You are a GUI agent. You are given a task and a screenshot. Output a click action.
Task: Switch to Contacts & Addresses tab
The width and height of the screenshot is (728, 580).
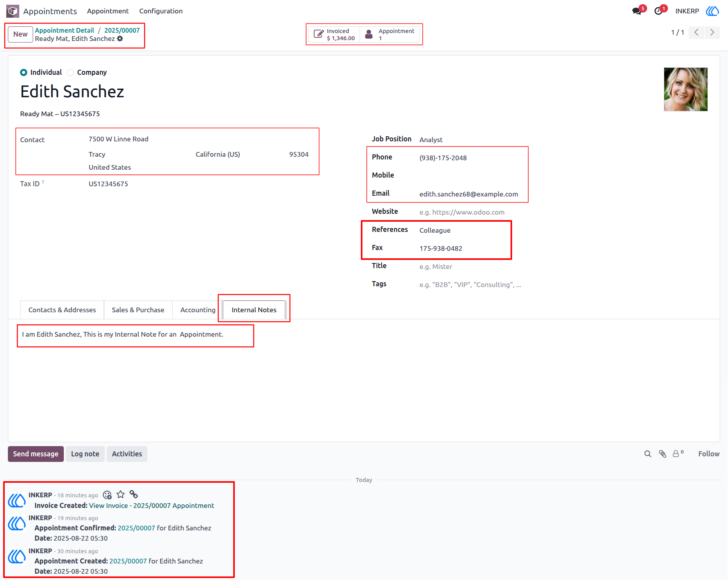62,310
